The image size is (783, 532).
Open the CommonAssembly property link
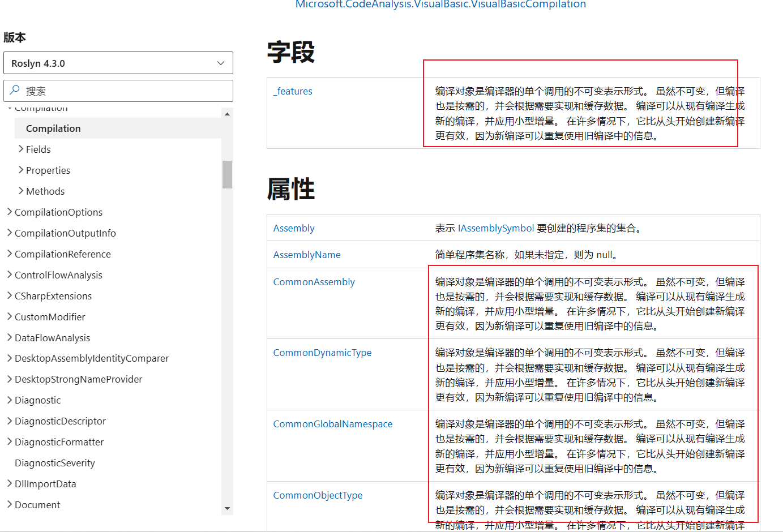[x=314, y=281]
